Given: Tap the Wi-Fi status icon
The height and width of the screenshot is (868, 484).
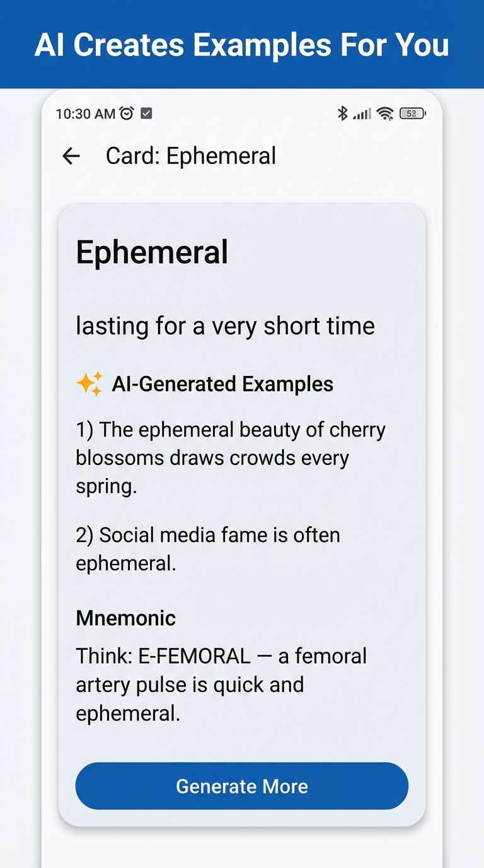Looking at the screenshot, I should click(x=385, y=114).
